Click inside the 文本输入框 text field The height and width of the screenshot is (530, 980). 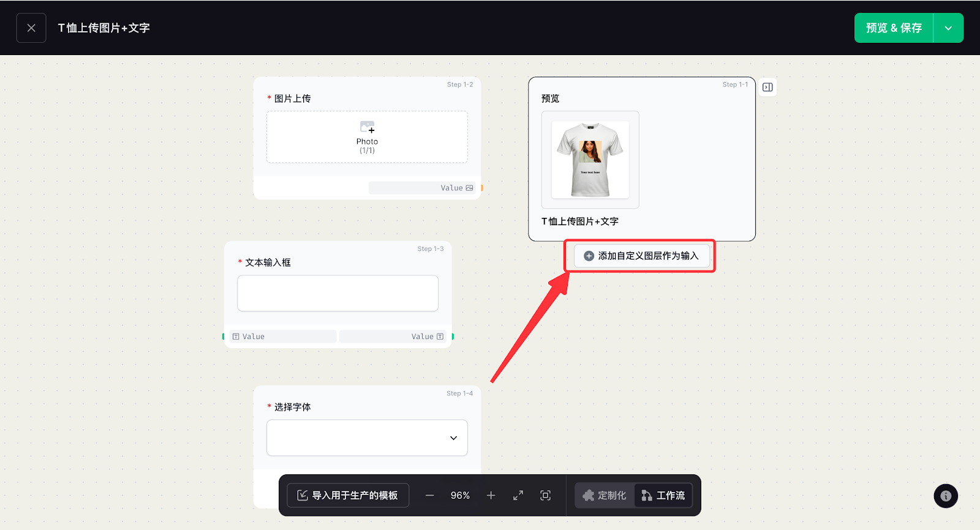pyautogui.click(x=337, y=293)
